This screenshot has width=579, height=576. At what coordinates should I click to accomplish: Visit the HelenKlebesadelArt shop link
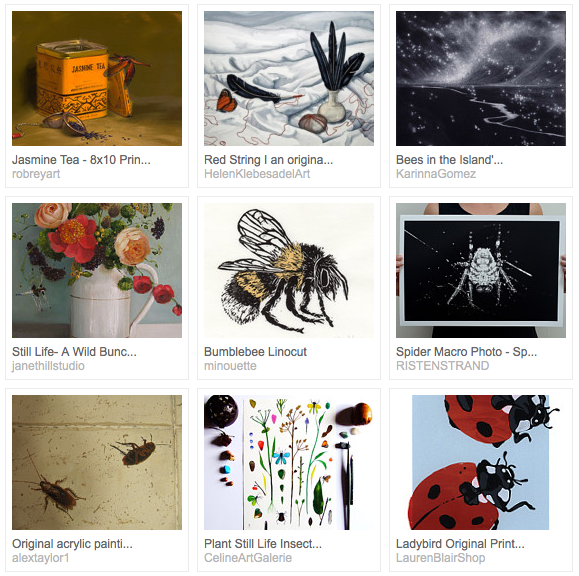click(257, 174)
